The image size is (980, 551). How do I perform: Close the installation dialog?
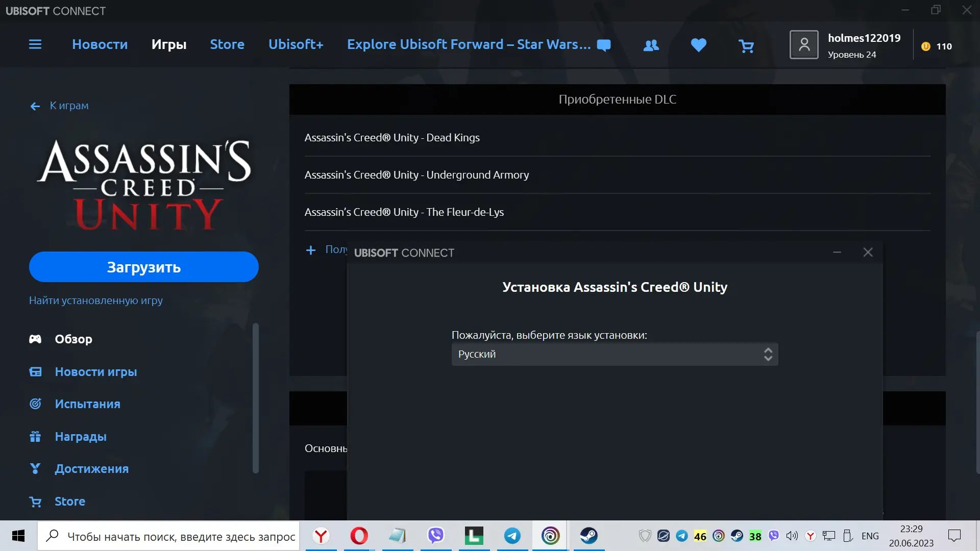point(868,253)
